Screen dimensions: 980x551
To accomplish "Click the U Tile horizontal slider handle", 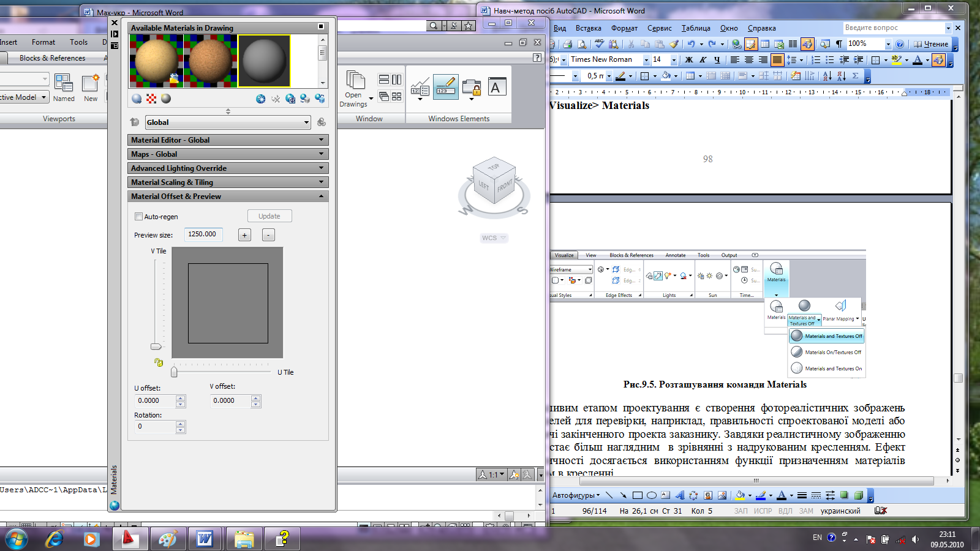I will click(174, 372).
